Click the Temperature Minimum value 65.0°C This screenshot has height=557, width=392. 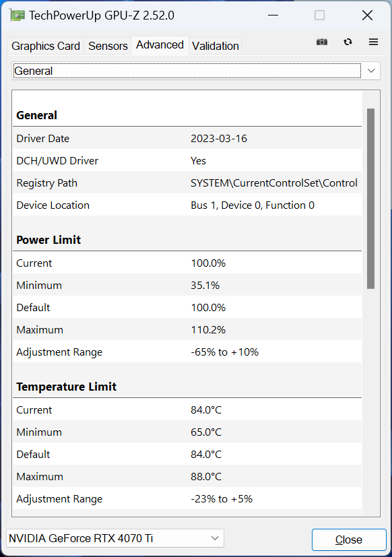206,432
